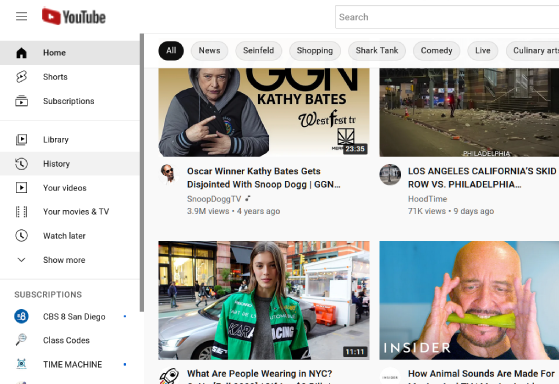559x384 pixels.
Task: Open HoodTime channel link
Action: coord(427,199)
